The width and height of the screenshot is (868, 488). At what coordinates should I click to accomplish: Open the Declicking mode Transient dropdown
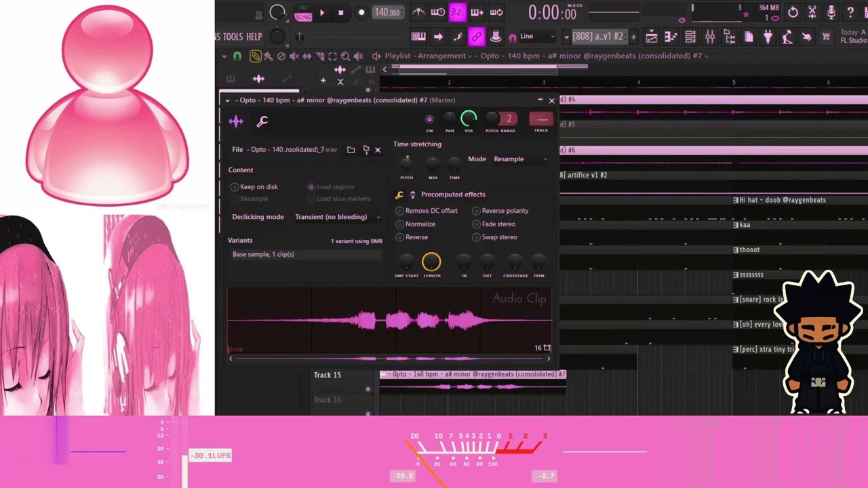point(337,217)
